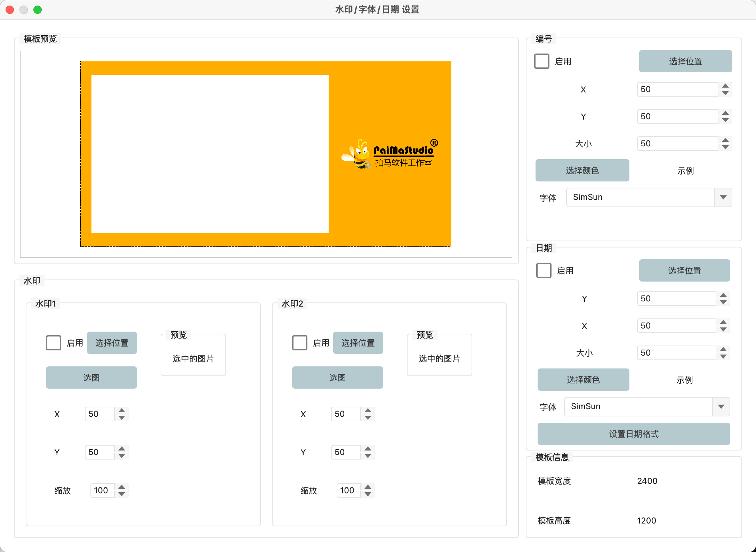
Task: Tick the 水印2 启用 checkbox
Action: pyautogui.click(x=300, y=343)
